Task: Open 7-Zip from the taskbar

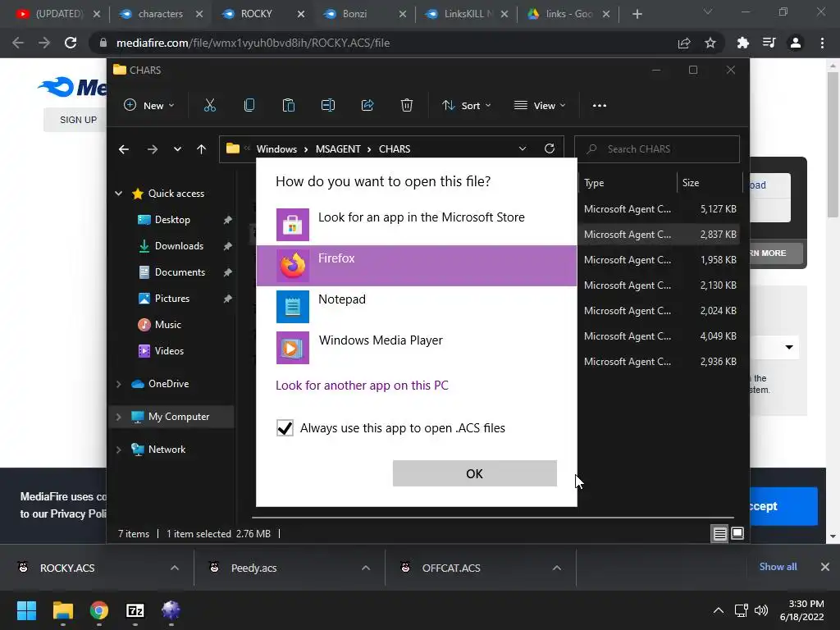Action: pyautogui.click(x=135, y=610)
